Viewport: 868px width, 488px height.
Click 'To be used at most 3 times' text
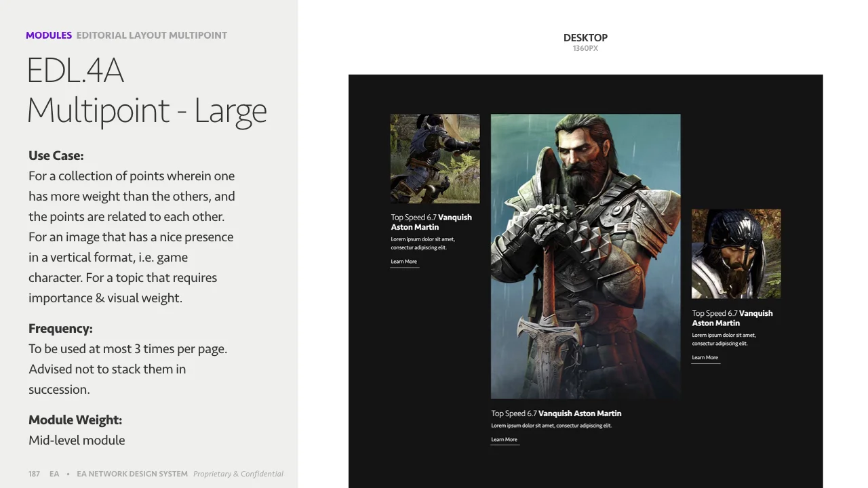coord(128,348)
